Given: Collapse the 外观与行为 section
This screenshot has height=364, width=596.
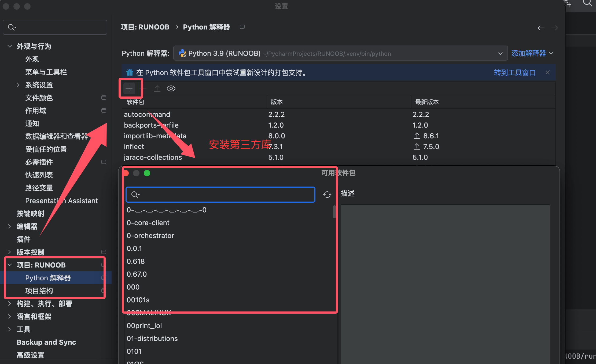Looking at the screenshot, I should [10, 46].
